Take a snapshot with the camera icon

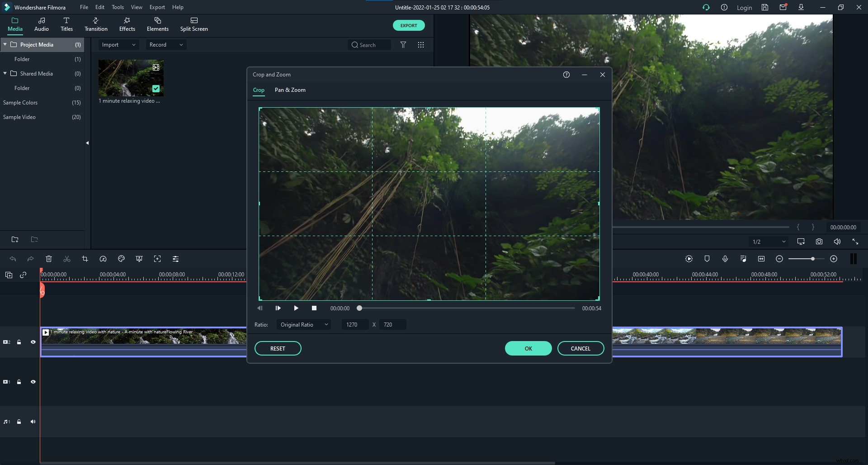tap(819, 242)
